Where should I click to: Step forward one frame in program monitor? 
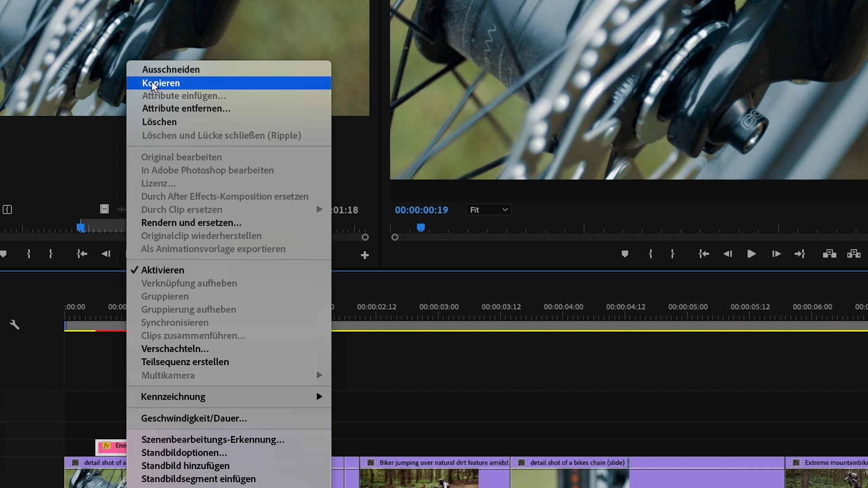coord(776,254)
